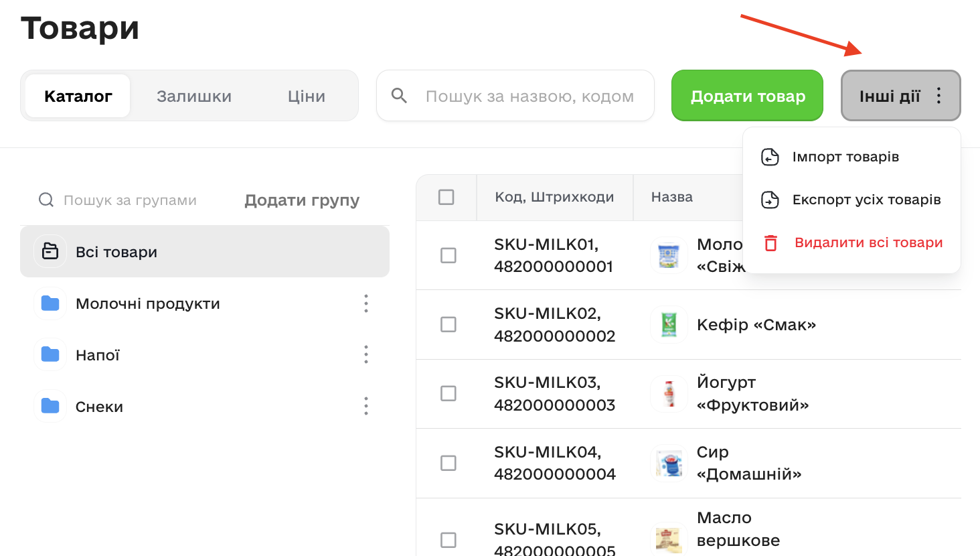This screenshot has width=980, height=556.
Task: Click the Напої folder icon
Action: pyautogui.click(x=50, y=354)
